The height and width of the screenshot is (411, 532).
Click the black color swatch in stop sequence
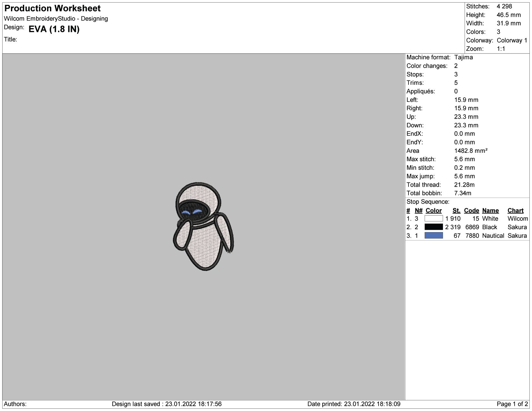tap(434, 227)
